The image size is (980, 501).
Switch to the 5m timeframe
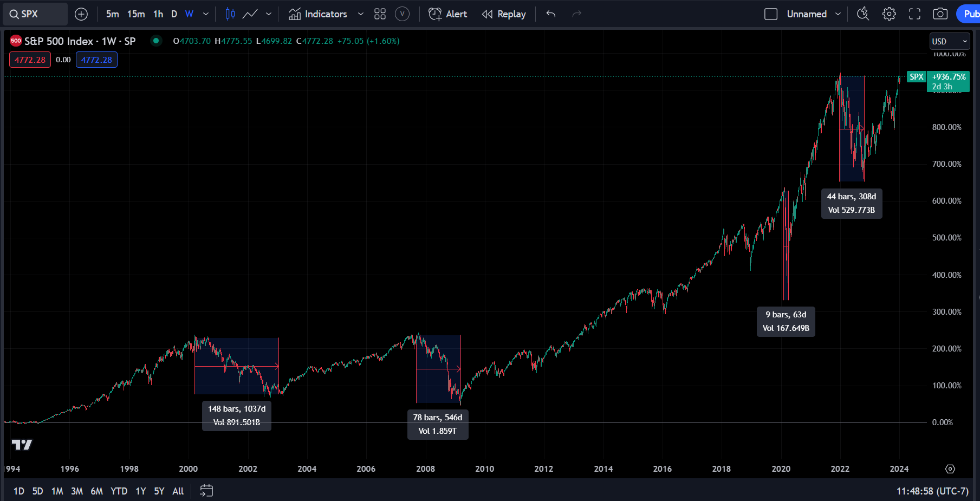112,14
